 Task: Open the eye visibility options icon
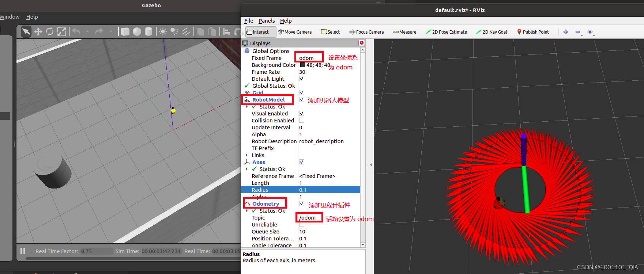coord(590,32)
